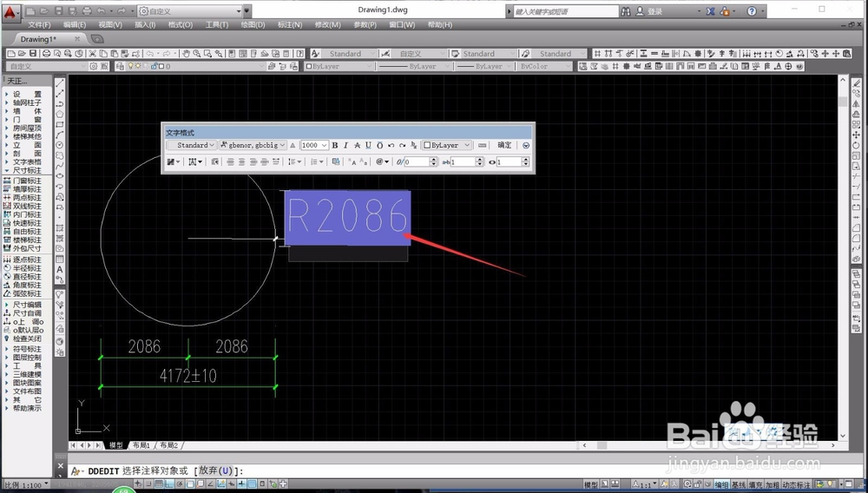Viewport: 868px width, 493px height.
Task: Toggle italic in text format toolbar
Action: [x=345, y=145]
